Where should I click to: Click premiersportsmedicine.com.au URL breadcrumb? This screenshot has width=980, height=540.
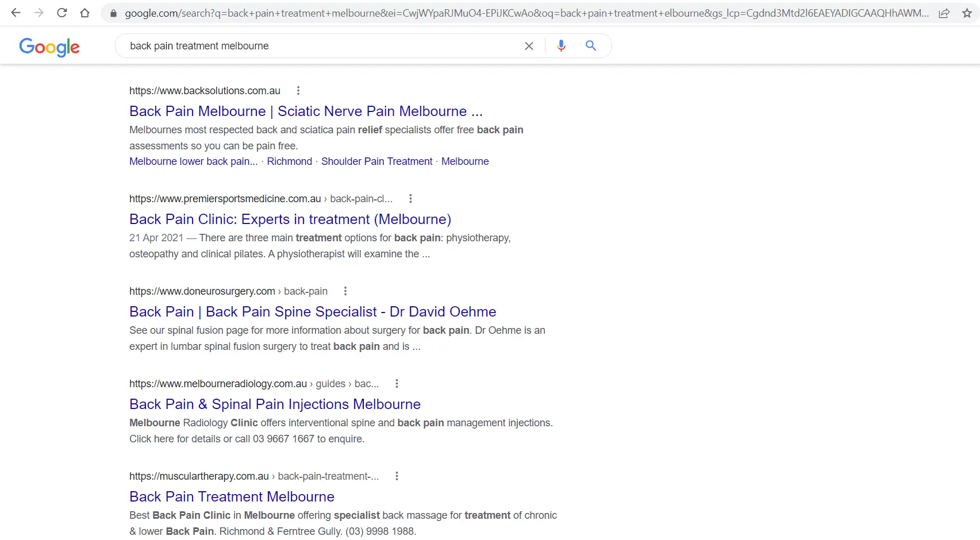(261, 199)
